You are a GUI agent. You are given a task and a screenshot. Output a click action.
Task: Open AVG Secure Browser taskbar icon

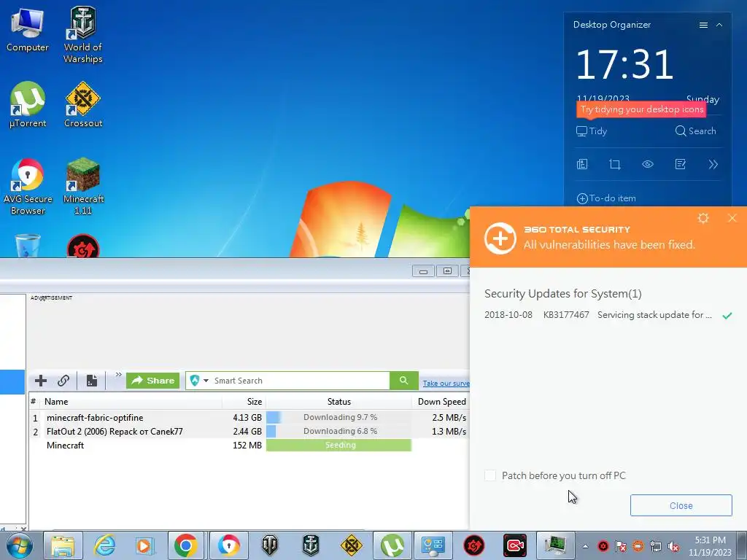[228, 545]
